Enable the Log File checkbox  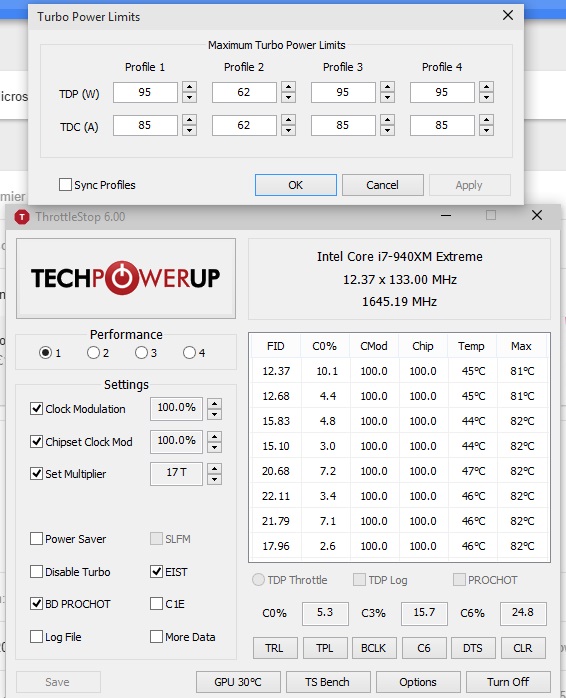36,637
